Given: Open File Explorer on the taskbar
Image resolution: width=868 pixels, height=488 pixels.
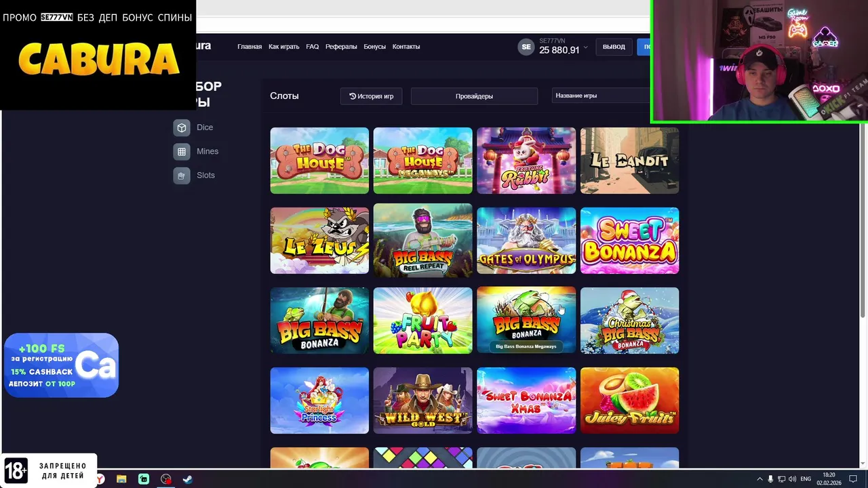Looking at the screenshot, I should [121, 479].
